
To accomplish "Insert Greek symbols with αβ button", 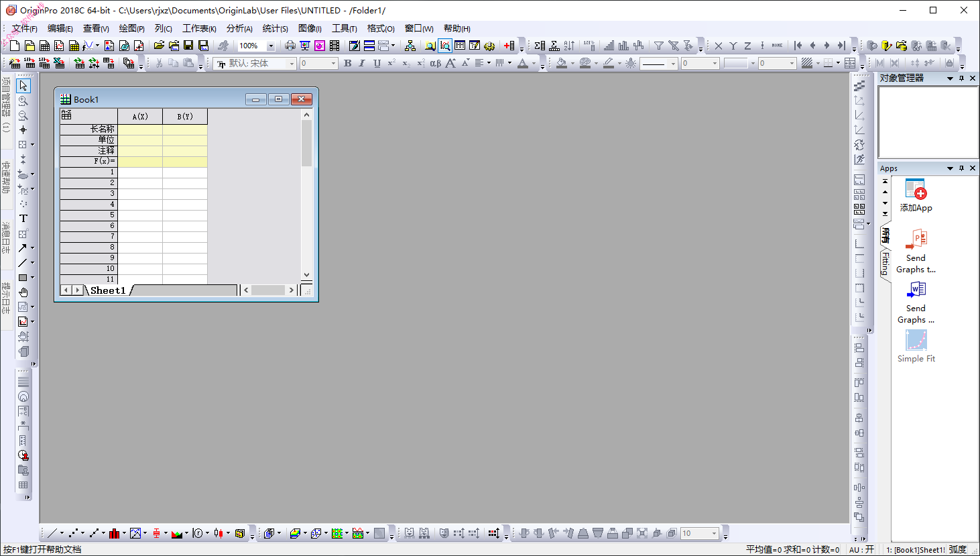I will [x=435, y=63].
